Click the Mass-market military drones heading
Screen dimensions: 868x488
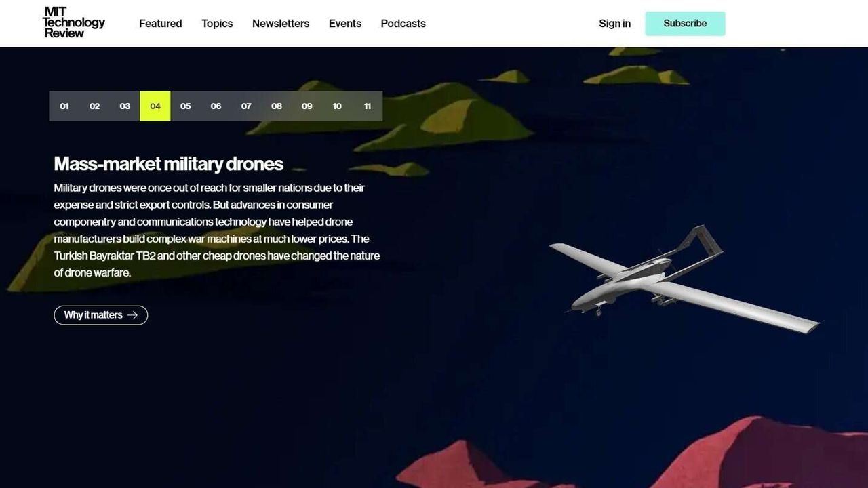(169, 164)
